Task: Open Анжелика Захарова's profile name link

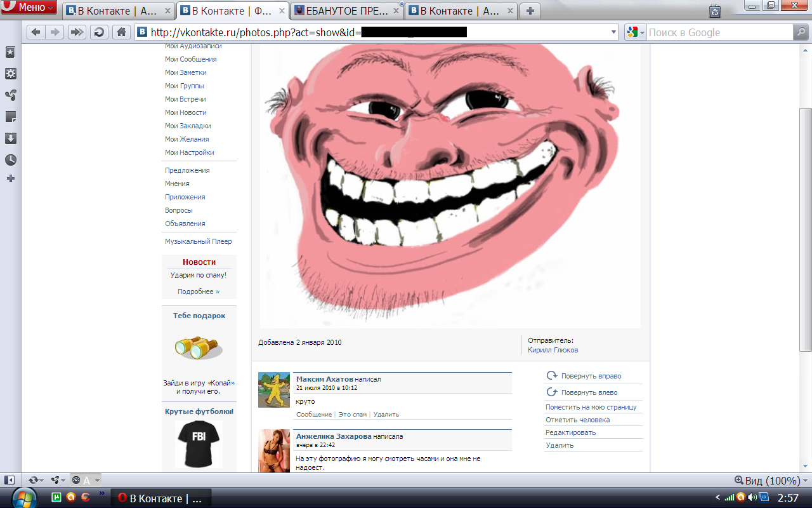Action: coord(334,436)
